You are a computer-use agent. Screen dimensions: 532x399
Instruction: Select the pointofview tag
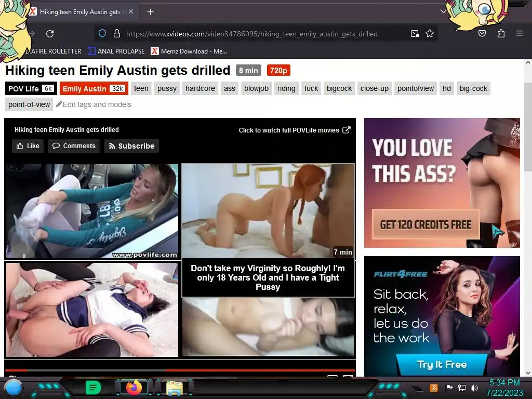(x=416, y=88)
